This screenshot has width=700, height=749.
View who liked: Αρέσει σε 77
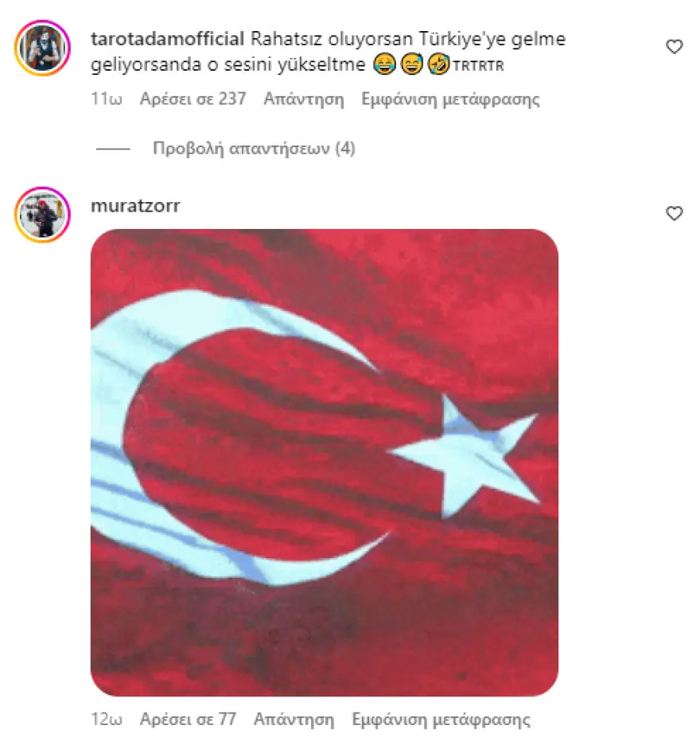tap(188, 719)
